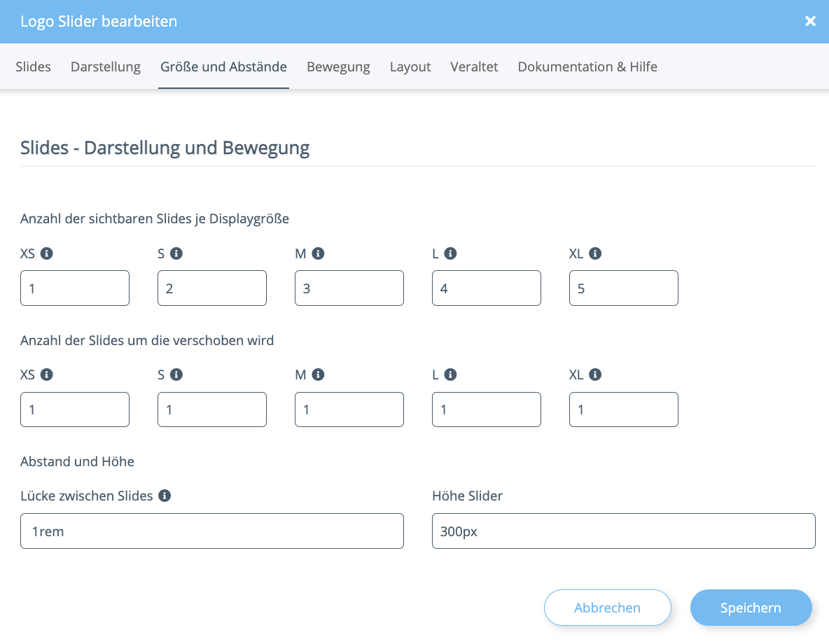The height and width of the screenshot is (644, 829).
Task: Click the XL info icon under shifted slides
Action: tap(595, 374)
